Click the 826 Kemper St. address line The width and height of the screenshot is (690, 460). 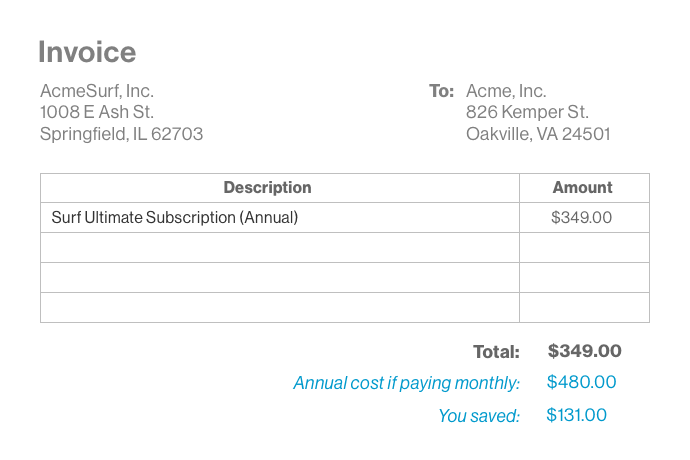pyautogui.click(x=527, y=112)
